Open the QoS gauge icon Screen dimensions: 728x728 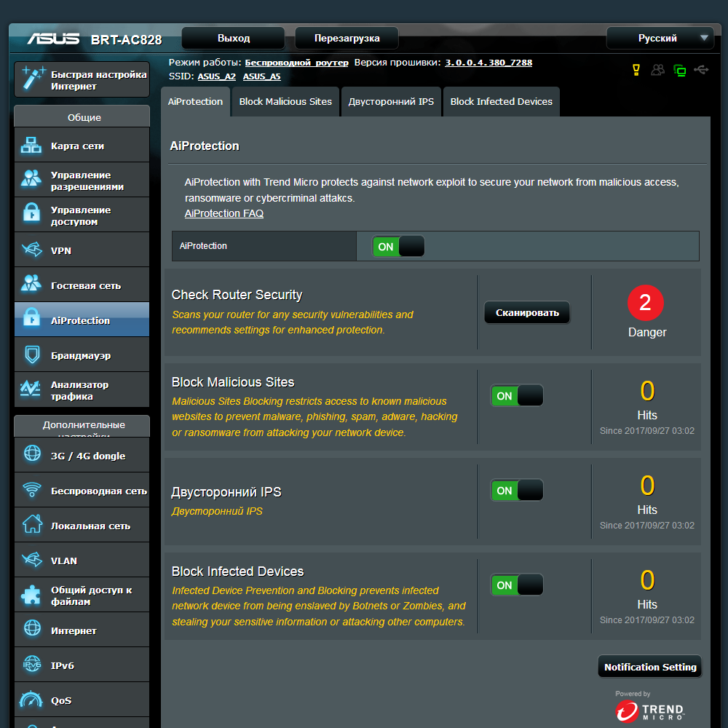31,700
